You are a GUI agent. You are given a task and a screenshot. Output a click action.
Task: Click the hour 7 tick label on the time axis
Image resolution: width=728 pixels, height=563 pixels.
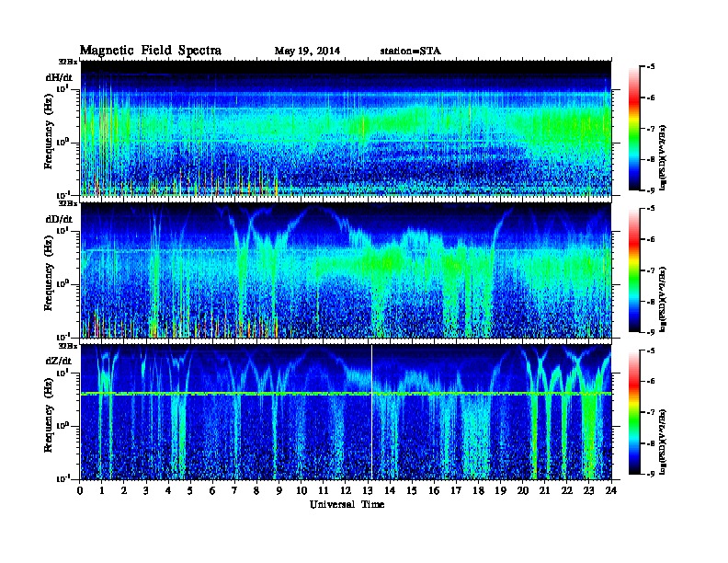(234, 490)
